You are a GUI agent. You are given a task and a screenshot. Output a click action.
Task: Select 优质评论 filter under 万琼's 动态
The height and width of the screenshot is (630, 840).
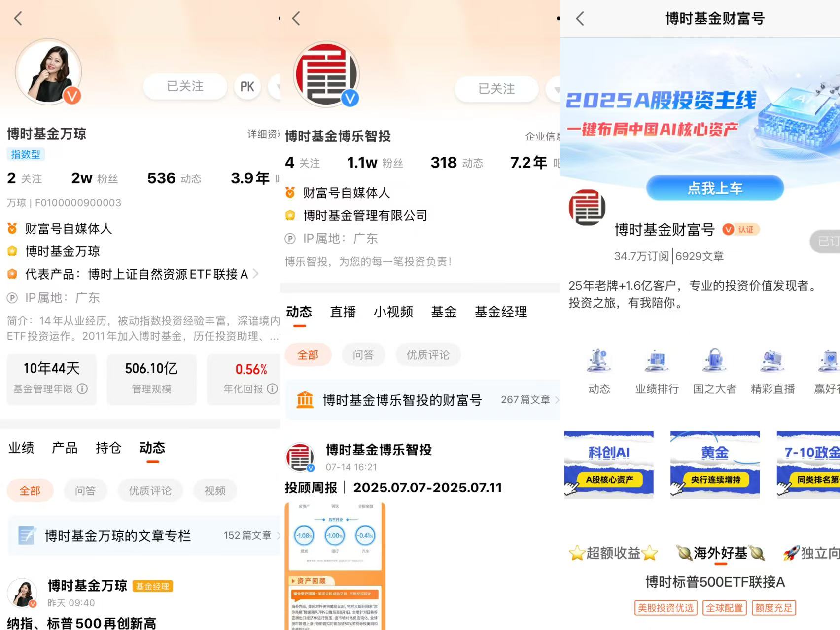150,490
